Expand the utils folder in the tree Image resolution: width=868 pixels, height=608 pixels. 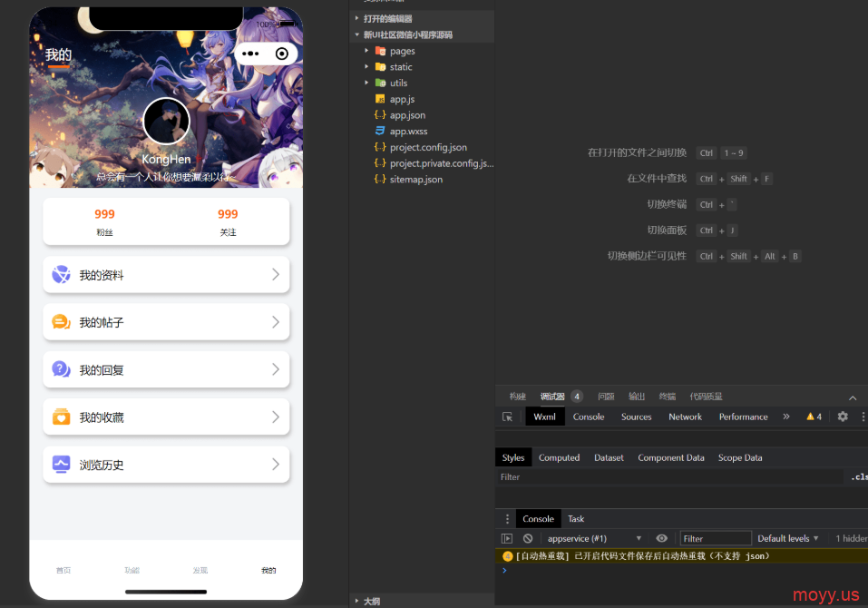[398, 83]
